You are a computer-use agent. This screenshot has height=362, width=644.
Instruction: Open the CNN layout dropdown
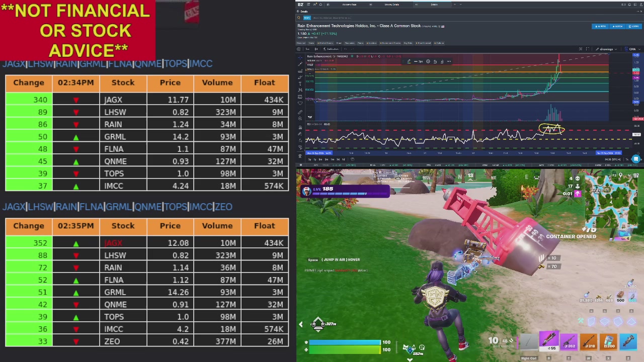632,49
